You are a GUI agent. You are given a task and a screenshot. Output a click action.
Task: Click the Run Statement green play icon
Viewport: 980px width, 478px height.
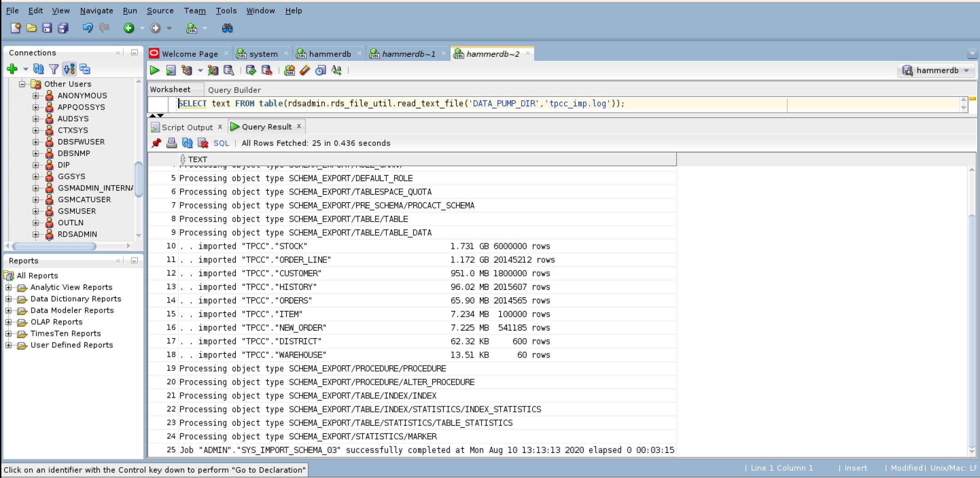[154, 70]
